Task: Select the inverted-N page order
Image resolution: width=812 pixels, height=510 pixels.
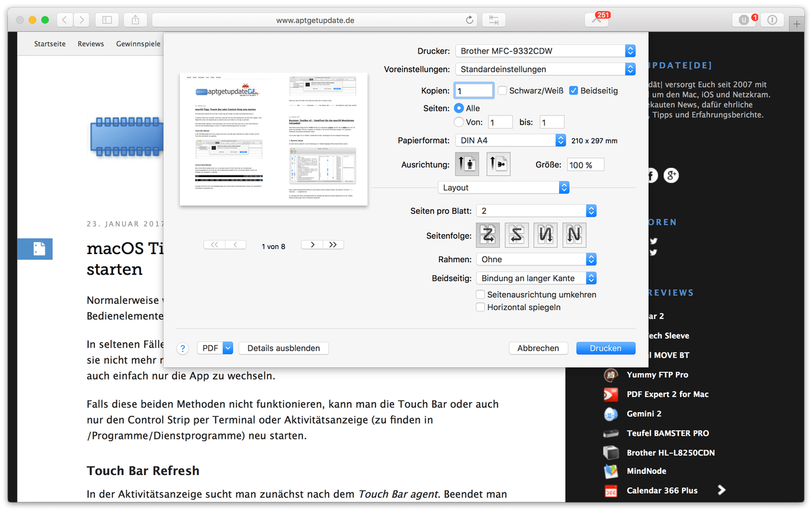Action: click(546, 235)
